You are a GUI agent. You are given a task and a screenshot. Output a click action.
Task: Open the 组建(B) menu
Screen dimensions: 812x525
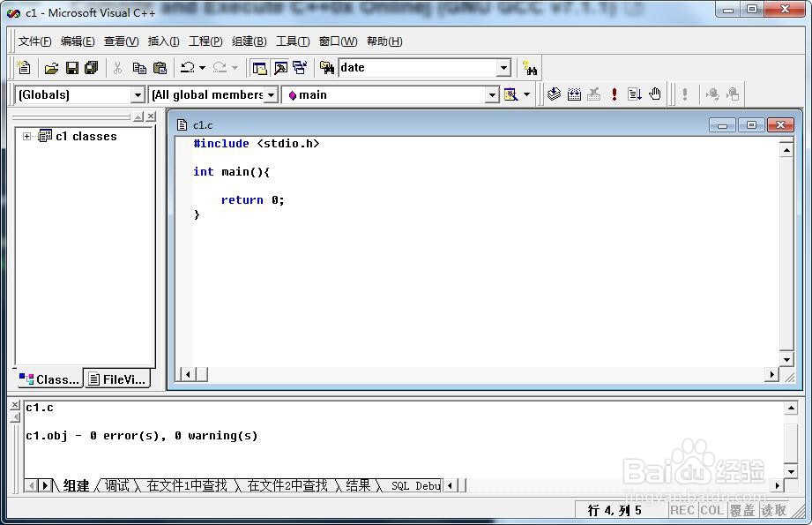click(x=250, y=41)
